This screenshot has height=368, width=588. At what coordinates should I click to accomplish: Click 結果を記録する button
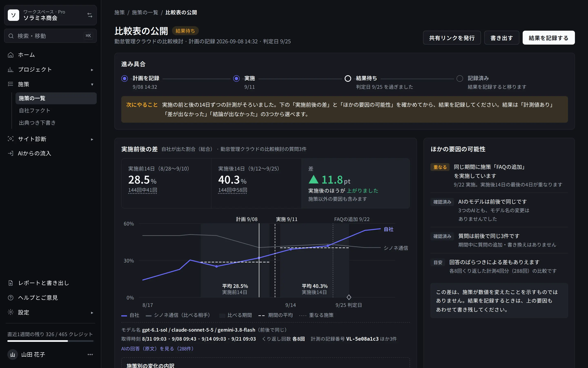pos(549,38)
